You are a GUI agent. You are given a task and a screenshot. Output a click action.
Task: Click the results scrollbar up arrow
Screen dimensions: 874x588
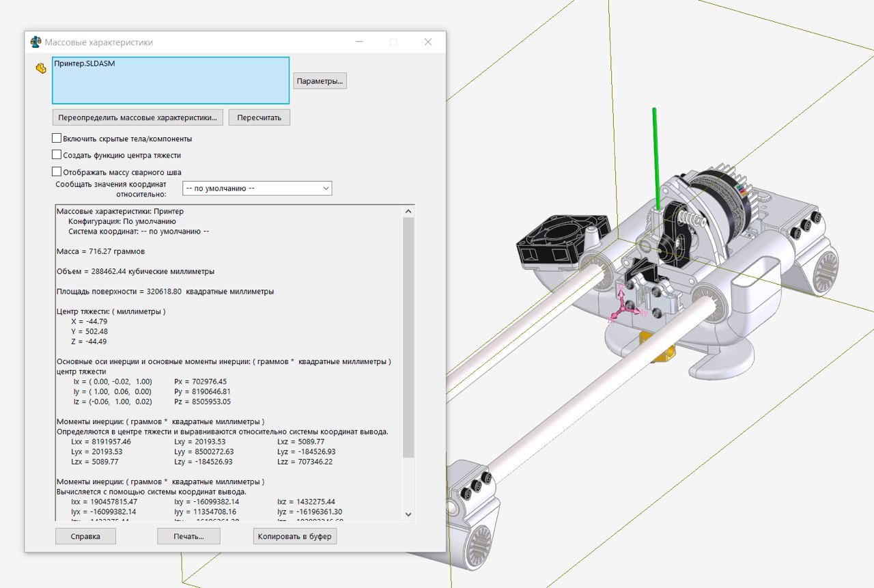[409, 211]
